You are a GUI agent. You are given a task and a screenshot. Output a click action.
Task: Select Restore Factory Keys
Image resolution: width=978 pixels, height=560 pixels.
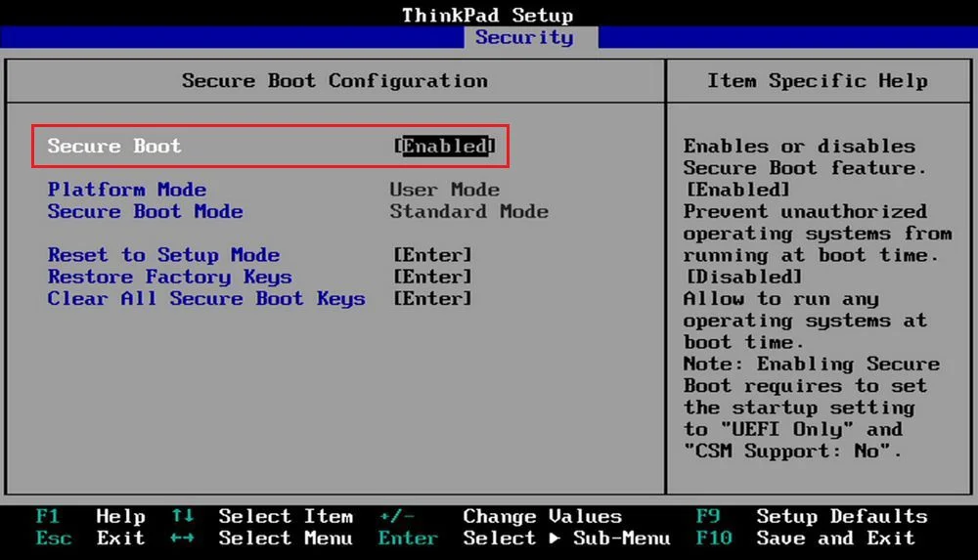pyautogui.click(x=169, y=277)
